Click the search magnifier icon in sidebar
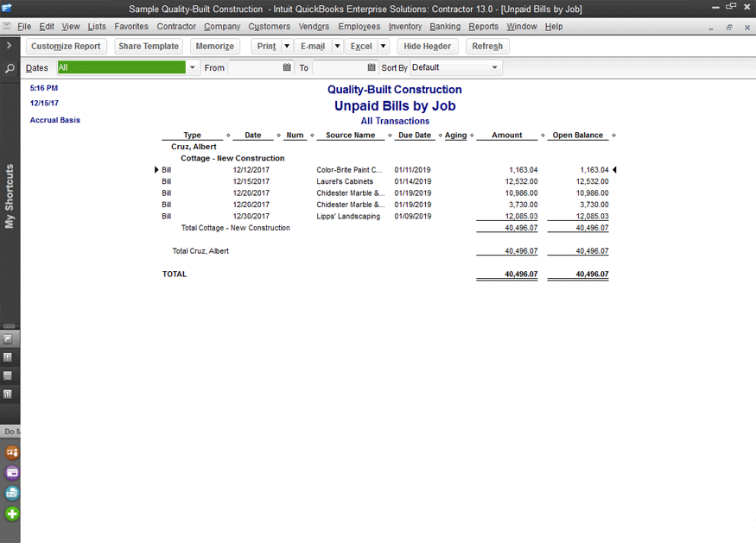Image resolution: width=756 pixels, height=543 pixels. [x=9, y=67]
